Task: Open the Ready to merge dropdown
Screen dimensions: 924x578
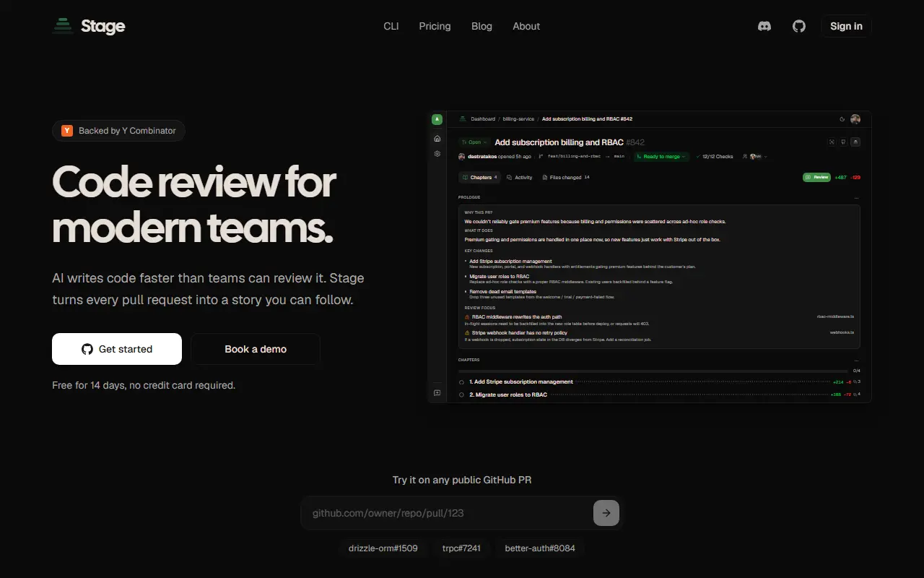Action: coord(661,156)
